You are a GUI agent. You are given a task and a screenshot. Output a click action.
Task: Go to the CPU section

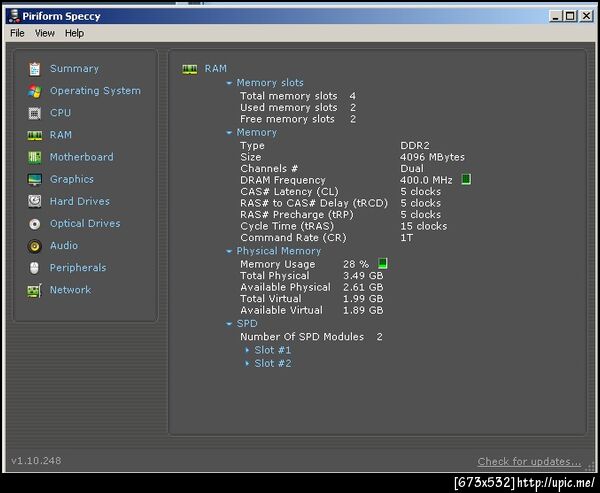click(60, 113)
